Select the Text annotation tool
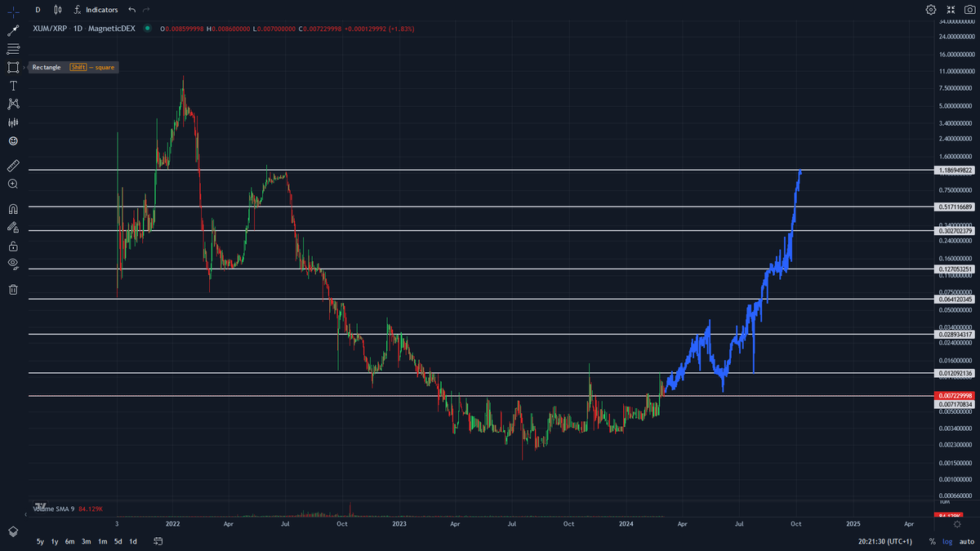Viewport: 980px width, 551px height. coord(13,86)
